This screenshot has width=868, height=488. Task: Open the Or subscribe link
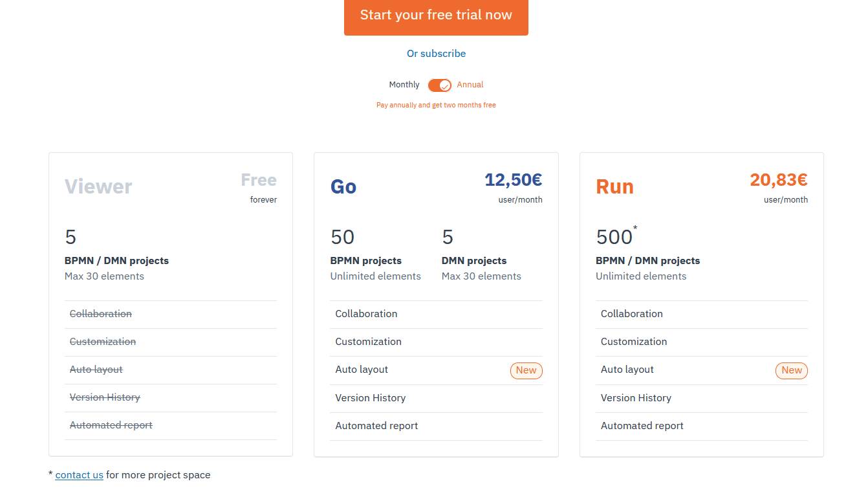point(436,54)
